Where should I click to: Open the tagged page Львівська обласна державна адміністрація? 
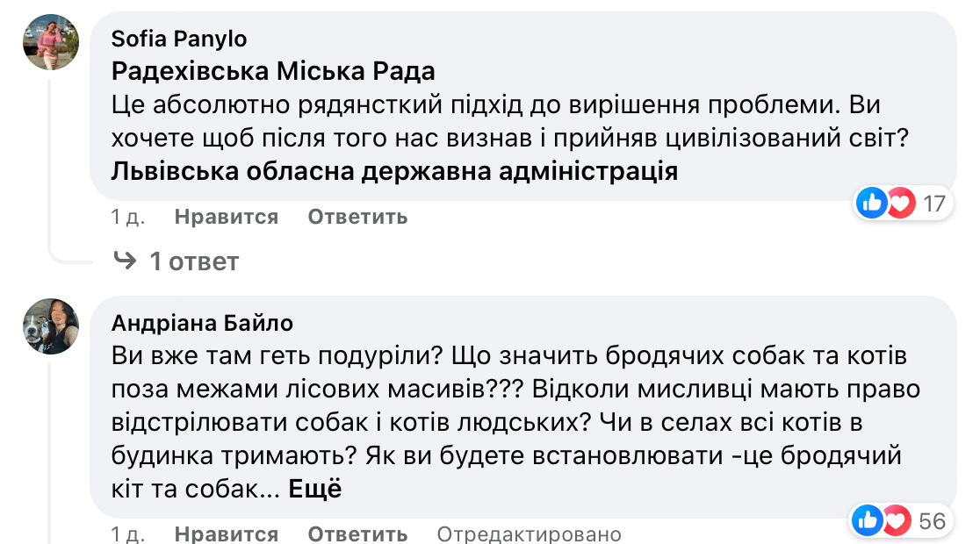coord(394,171)
